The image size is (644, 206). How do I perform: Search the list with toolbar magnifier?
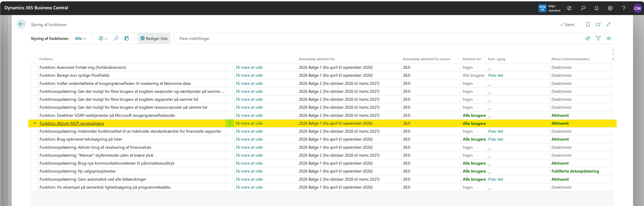pyautogui.click(x=116, y=38)
